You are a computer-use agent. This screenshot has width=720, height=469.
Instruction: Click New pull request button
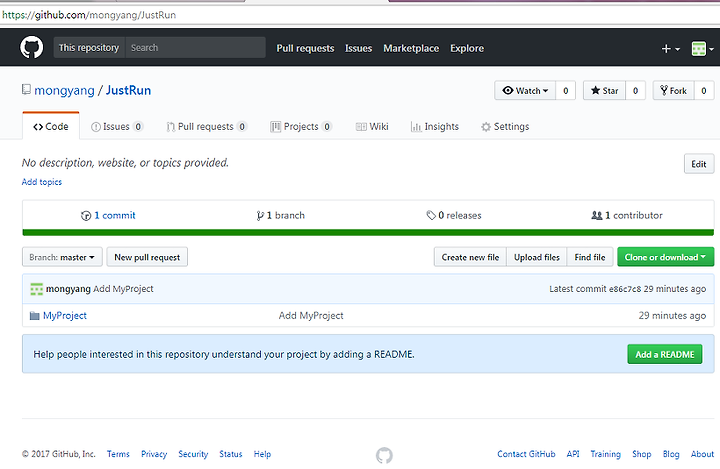click(147, 257)
